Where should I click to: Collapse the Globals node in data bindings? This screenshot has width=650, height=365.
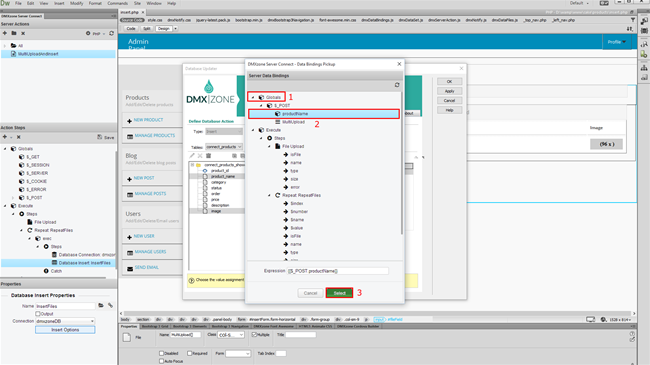[x=253, y=97]
